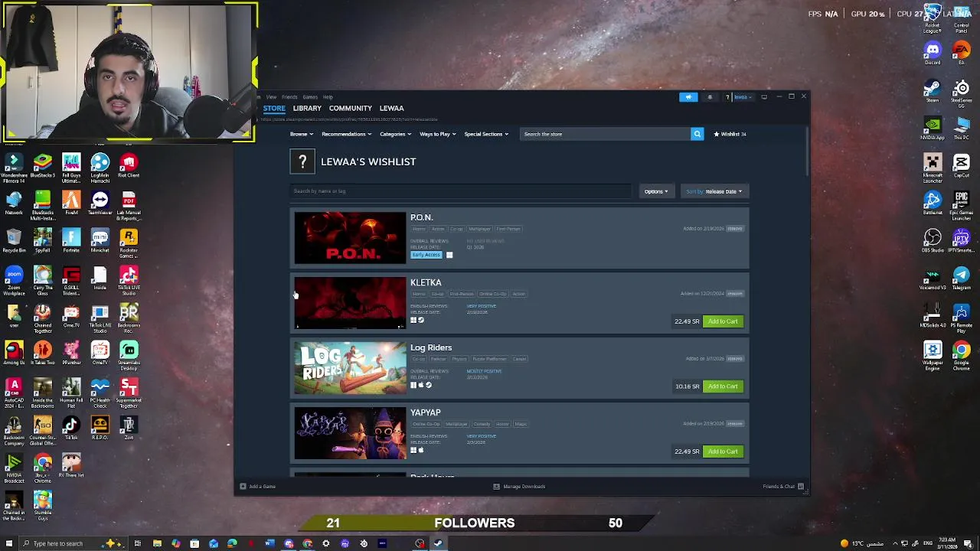
Task: Launch Minecraft Launcher desktop icon
Action: (x=933, y=166)
